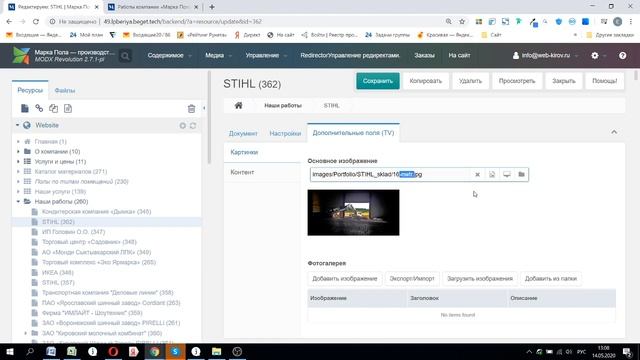The image size is (640, 360).
Task: Select STIHL (362) in the resource tree
Action: 58,222
